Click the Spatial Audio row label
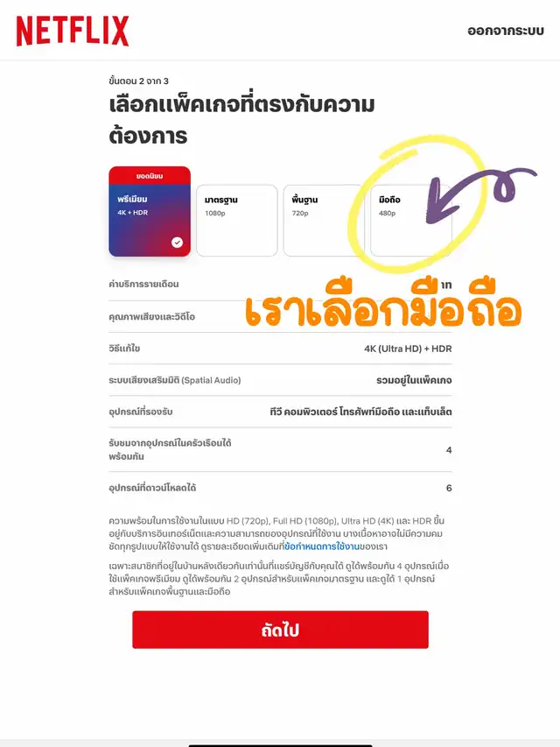This screenshot has width=560, height=747. point(175,380)
